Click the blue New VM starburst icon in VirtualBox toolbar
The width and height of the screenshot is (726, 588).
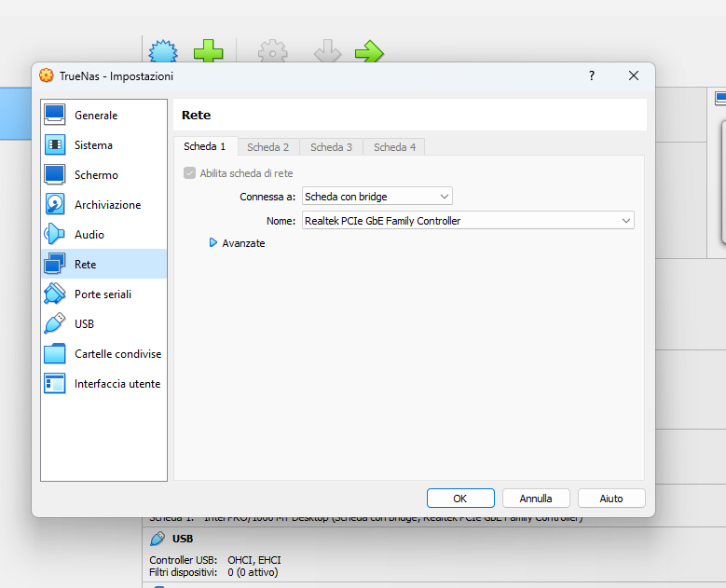(163, 51)
